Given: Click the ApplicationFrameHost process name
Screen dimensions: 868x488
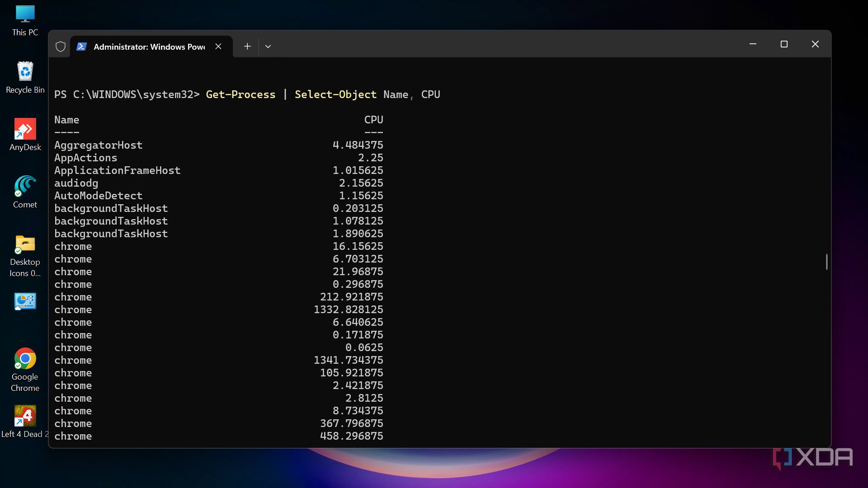Looking at the screenshot, I should pos(117,170).
